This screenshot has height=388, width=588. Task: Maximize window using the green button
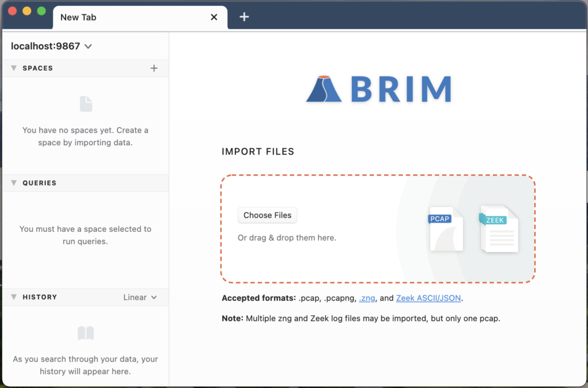[x=41, y=11]
